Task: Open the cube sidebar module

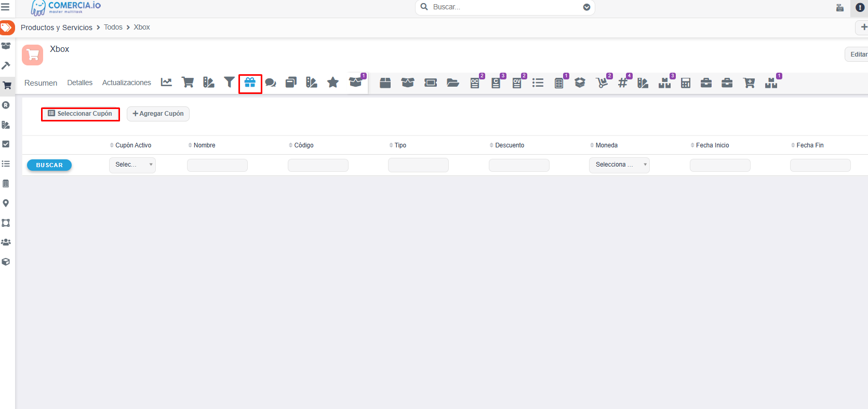Action: 6,262
